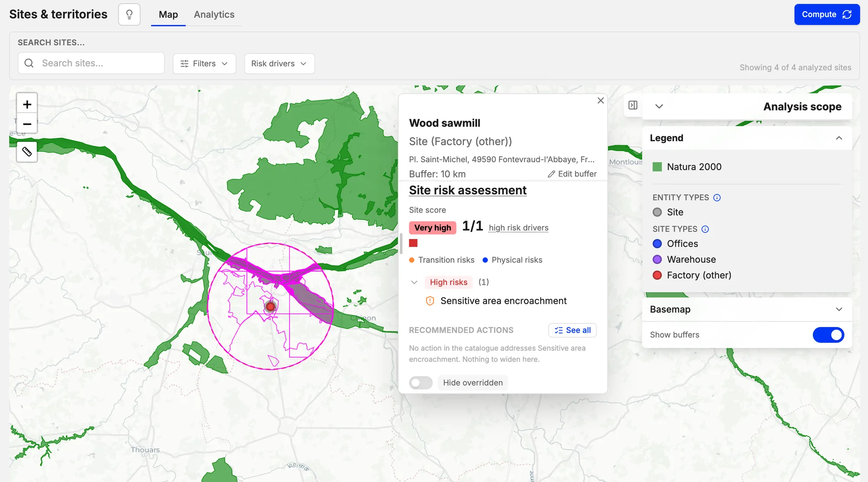Toggle Offices site type in legend
The width and height of the screenshot is (868, 482).
[x=676, y=244]
